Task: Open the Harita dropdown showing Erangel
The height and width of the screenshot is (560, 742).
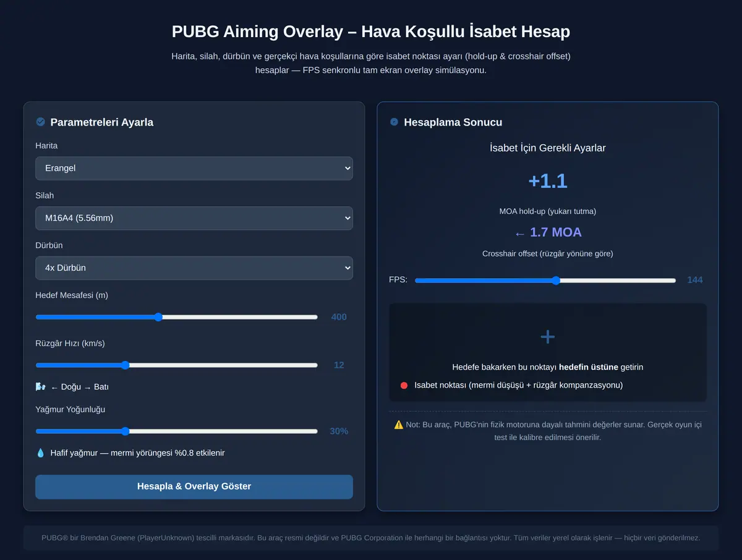Action: pos(194,168)
